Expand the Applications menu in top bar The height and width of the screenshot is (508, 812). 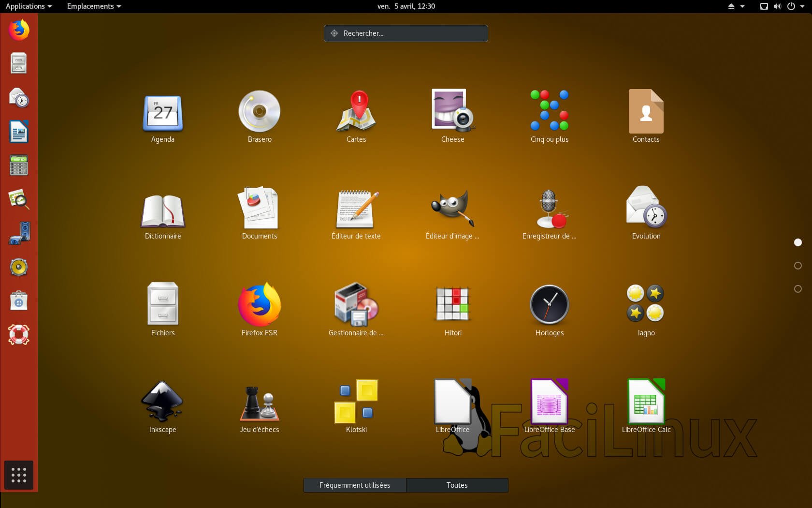click(29, 6)
